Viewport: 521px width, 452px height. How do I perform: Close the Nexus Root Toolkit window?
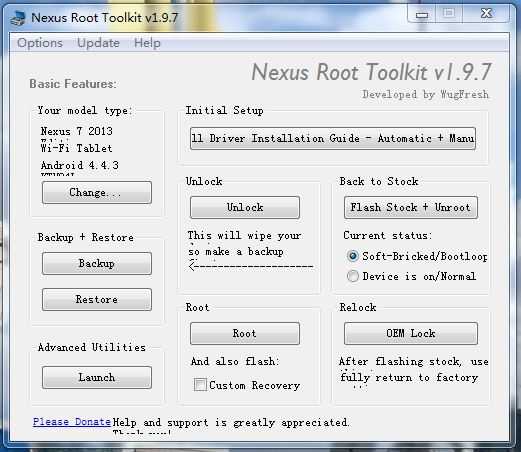pyautogui.click(x=486, y=14)
